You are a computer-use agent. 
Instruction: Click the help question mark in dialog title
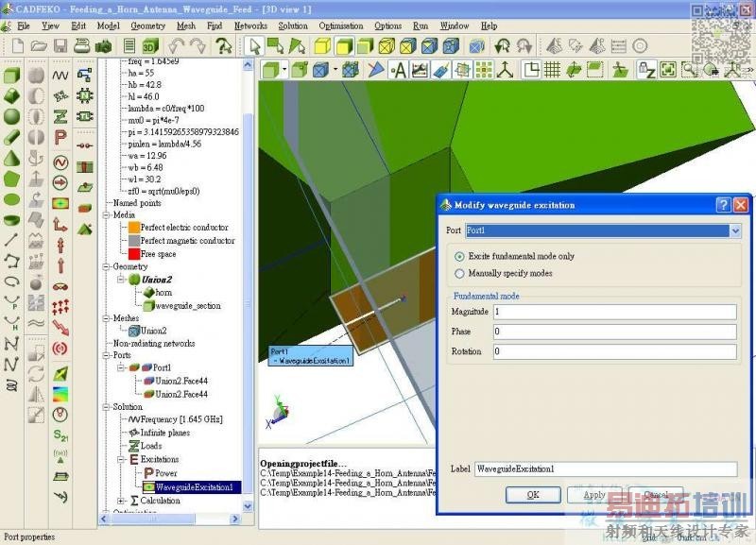pyautogui.click(x=723, y=205)
